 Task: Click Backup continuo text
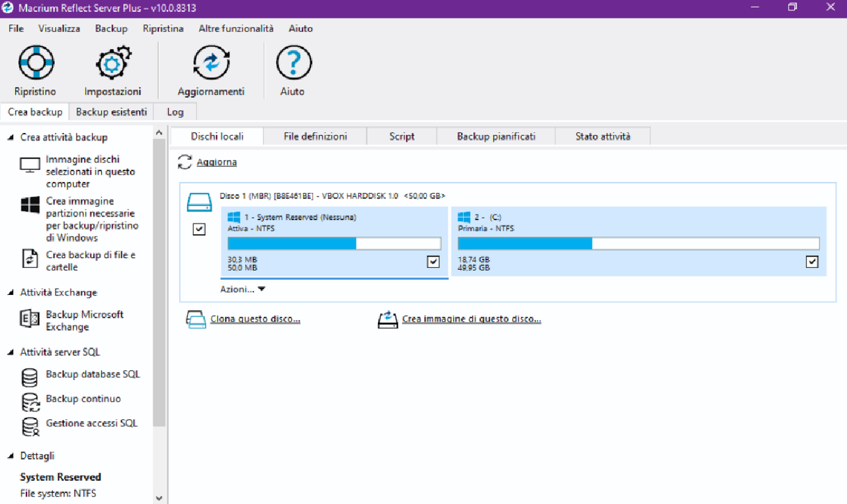[x=83, y=399]
